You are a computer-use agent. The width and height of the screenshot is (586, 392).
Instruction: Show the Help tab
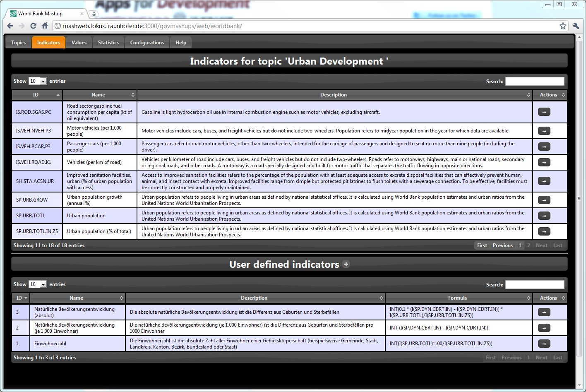click(x=181, y=43)
